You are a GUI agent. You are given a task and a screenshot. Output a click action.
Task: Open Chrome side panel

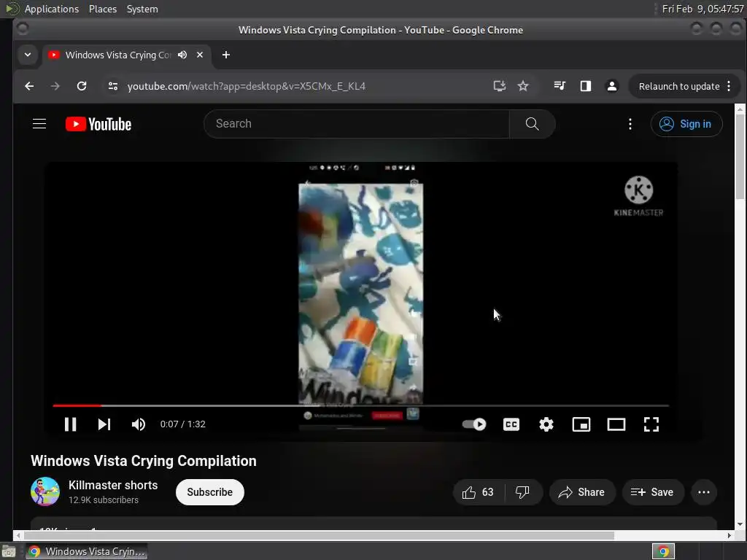point(586,86)
